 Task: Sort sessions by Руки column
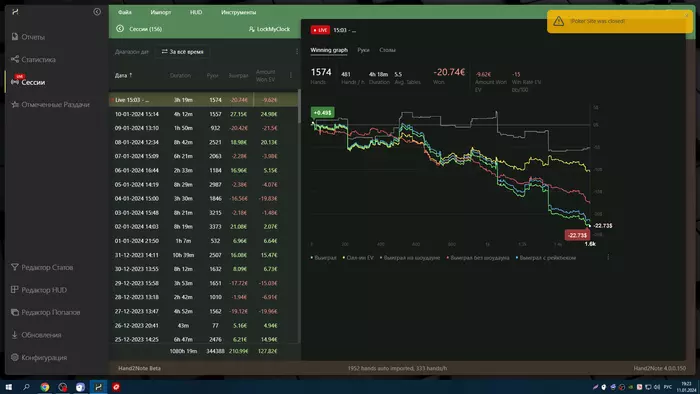[212, 75]
